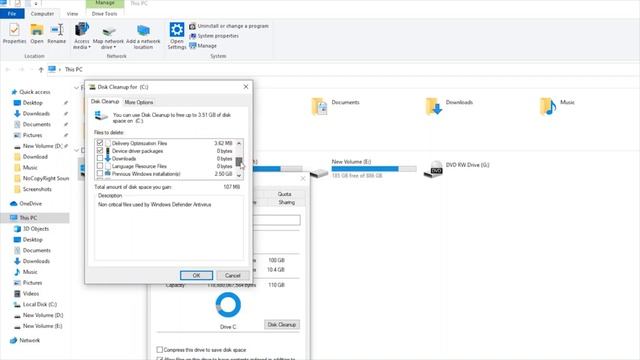This screenshot has height=360, width=640.
Task: Click the files list scroll-down arrow
Action: [239, 176]
